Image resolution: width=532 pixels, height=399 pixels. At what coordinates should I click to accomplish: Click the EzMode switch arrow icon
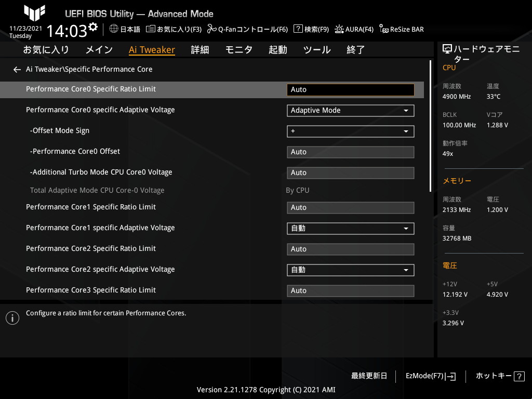tap(450, 376)
